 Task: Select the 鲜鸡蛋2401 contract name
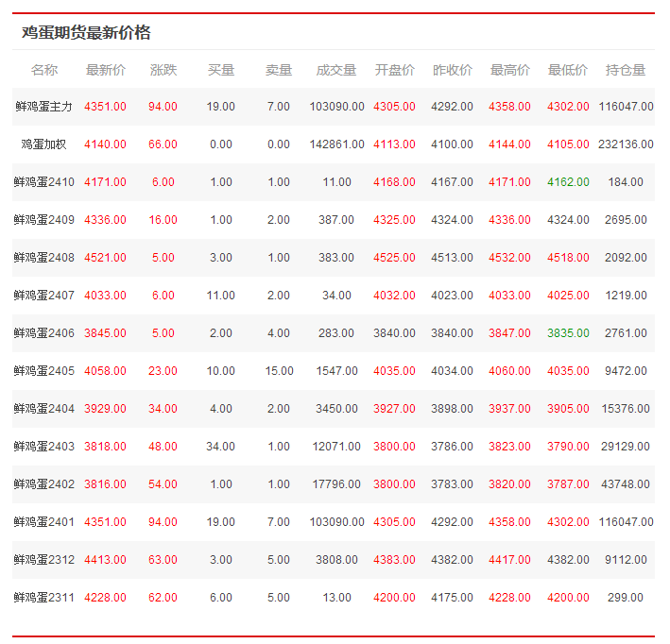click(x=43, y=522)
